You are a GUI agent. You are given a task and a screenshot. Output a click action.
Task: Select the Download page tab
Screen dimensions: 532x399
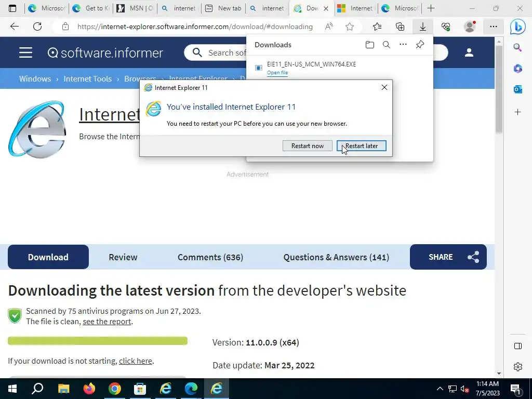click(x=48, y=257)
